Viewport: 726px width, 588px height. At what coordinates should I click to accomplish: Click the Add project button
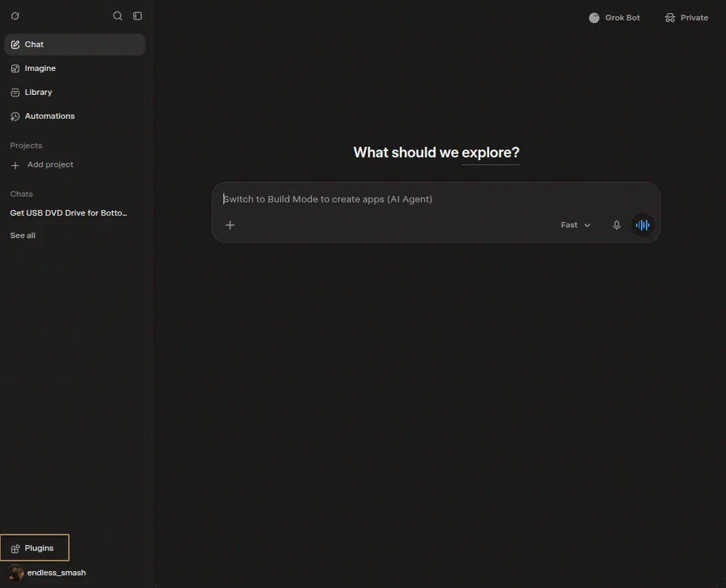tap(41, 165)
